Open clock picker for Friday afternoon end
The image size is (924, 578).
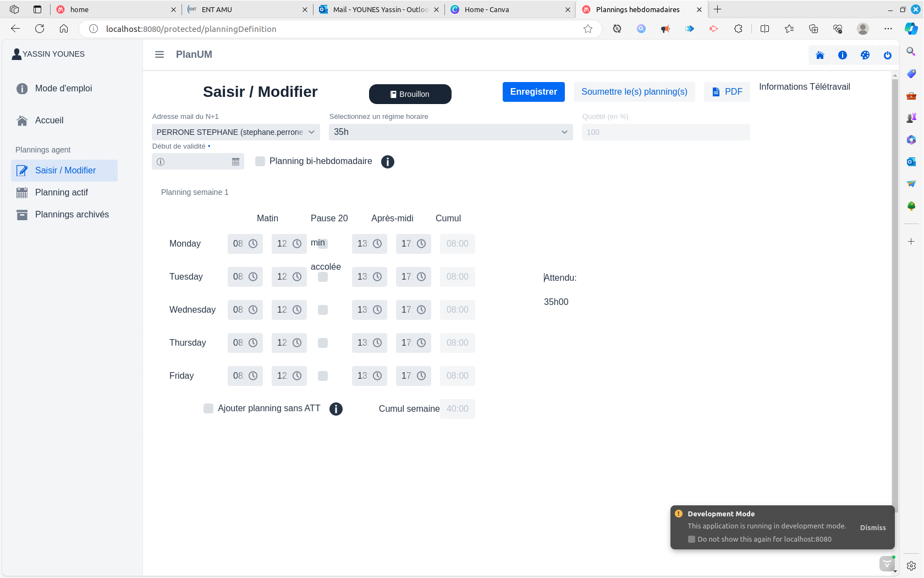[x=421, y=376]
